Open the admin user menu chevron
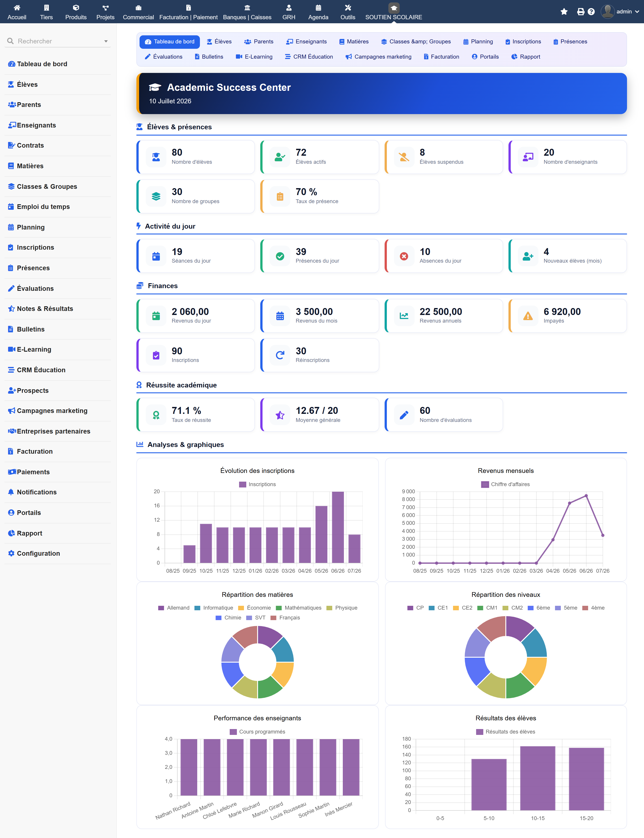 click(637, 11)
